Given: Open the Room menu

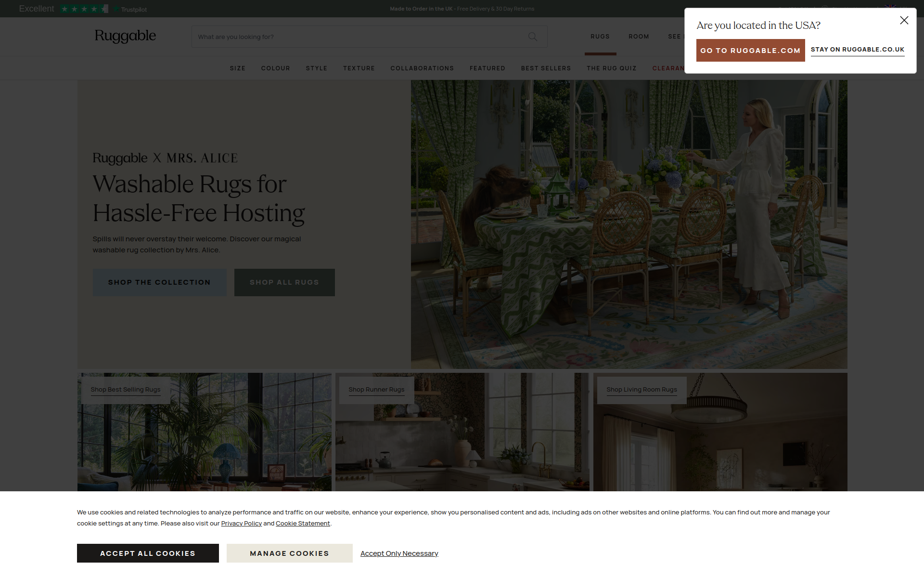Looking at the screenshot, I should (x=639, y=37).
